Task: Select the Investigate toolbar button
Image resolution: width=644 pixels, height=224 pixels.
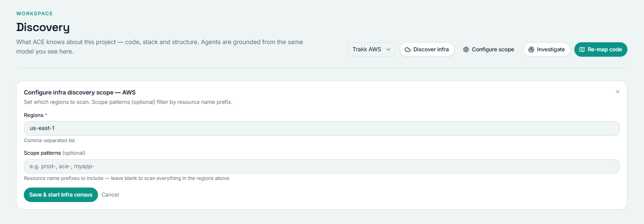Action: click(546, 49)
